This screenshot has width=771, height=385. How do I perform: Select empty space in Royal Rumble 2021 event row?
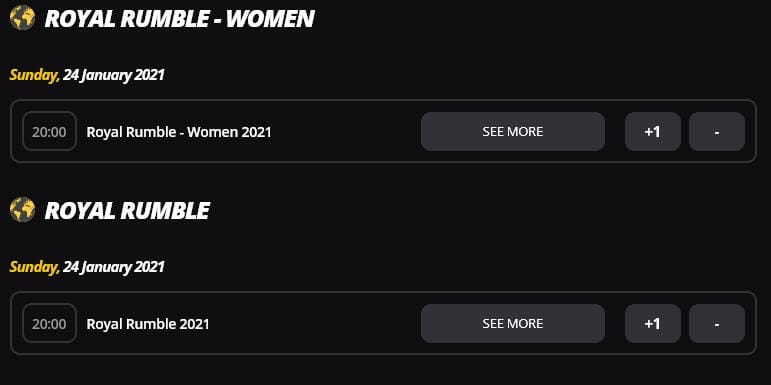(x=315, y=323)
